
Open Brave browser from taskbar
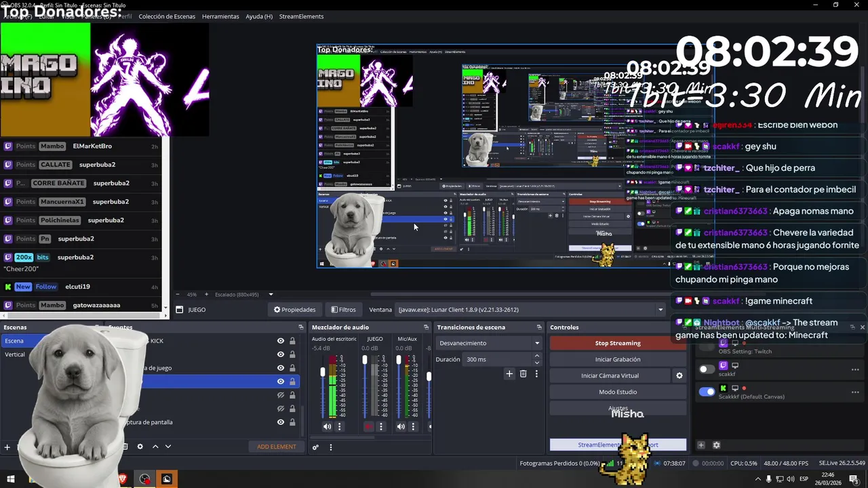point(123,479)
